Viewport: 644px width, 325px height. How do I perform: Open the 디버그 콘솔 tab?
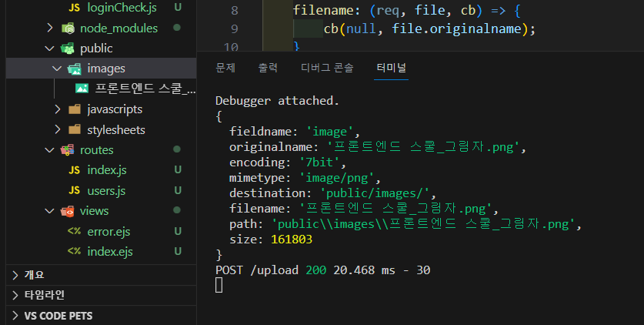pos(327,68)
